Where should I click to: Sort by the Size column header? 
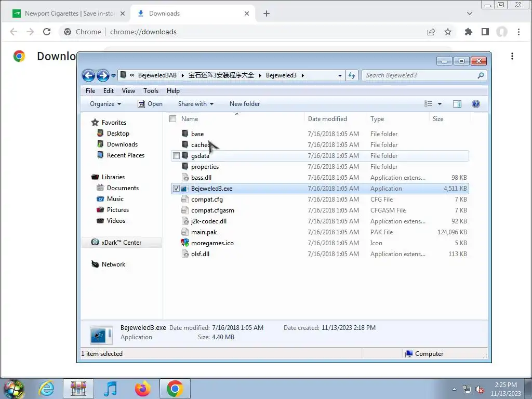point(437,119)
